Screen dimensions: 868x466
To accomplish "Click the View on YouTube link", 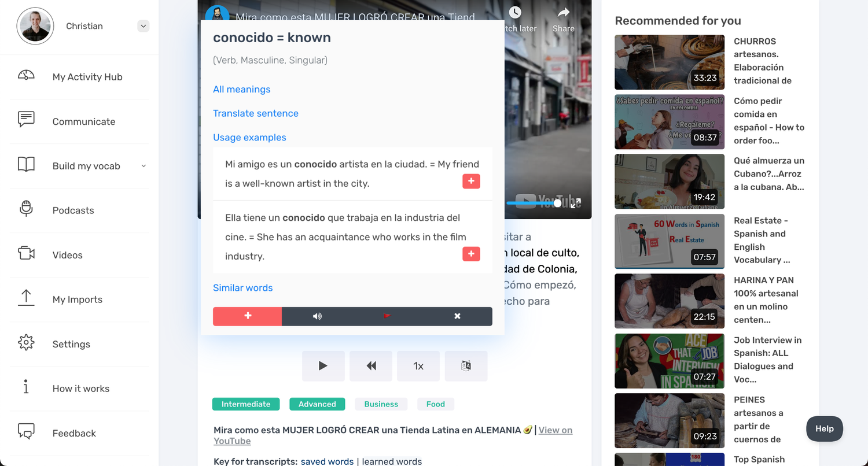I will pyautogui.click(x=555, y=430).
